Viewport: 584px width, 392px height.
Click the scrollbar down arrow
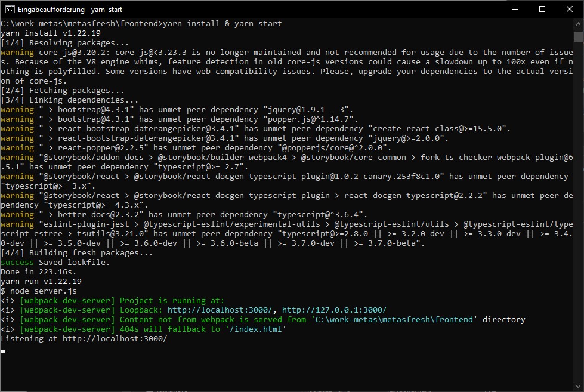tap(578, 387)
